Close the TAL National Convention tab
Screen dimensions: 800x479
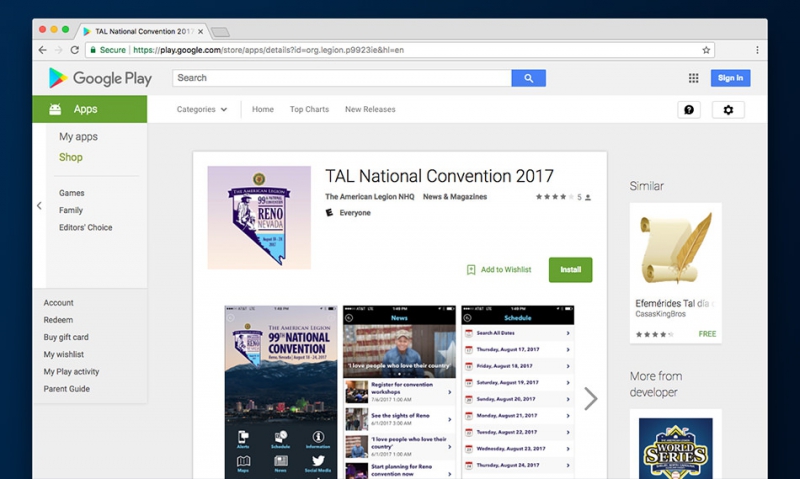[x=201, y=32]
